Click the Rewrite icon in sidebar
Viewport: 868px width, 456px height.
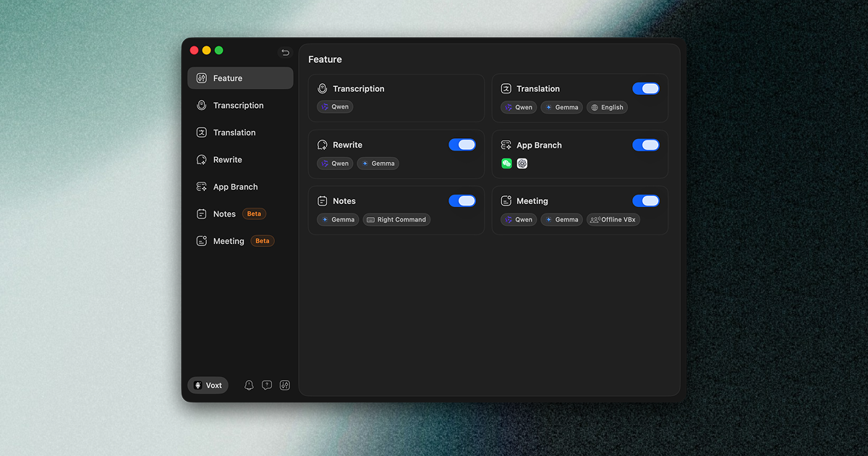202,160
